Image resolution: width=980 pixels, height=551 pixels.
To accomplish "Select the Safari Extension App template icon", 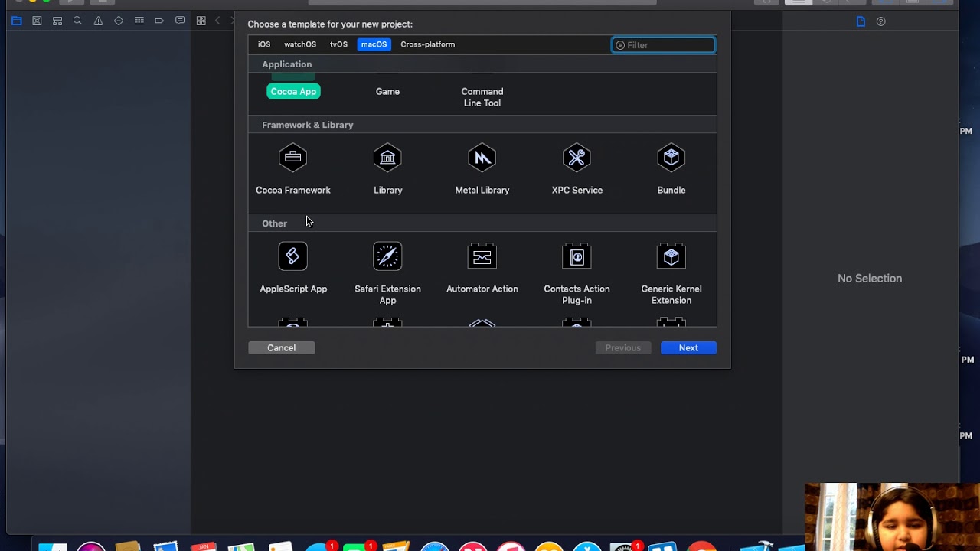I will 387,256.
